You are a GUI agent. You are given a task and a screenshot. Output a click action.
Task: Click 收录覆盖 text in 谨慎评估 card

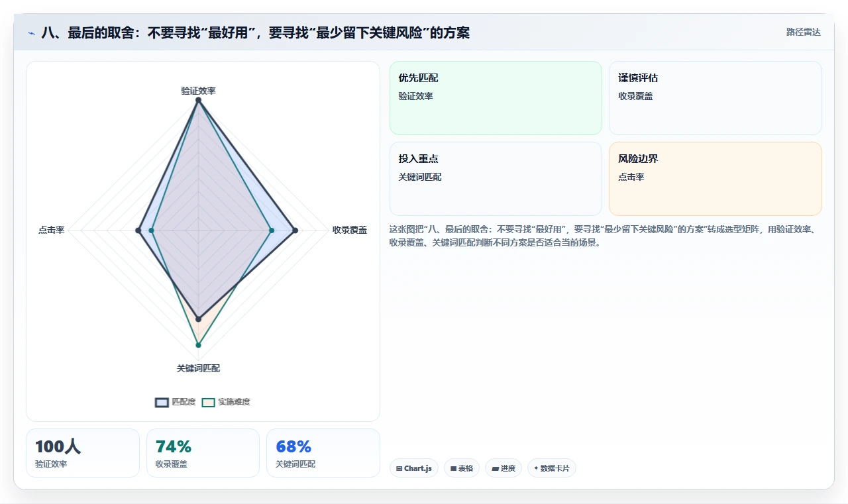pyautogui.click(x=635, y=96)
